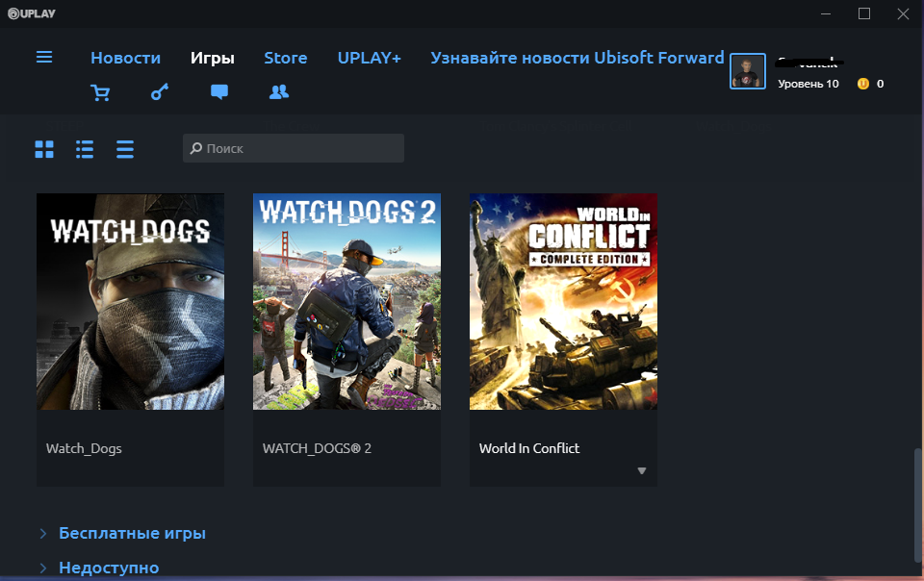Open Узнавайте новости Ubisoft Forward link
This screenshot has height=581, width=924.
click(x=577, y=58)
